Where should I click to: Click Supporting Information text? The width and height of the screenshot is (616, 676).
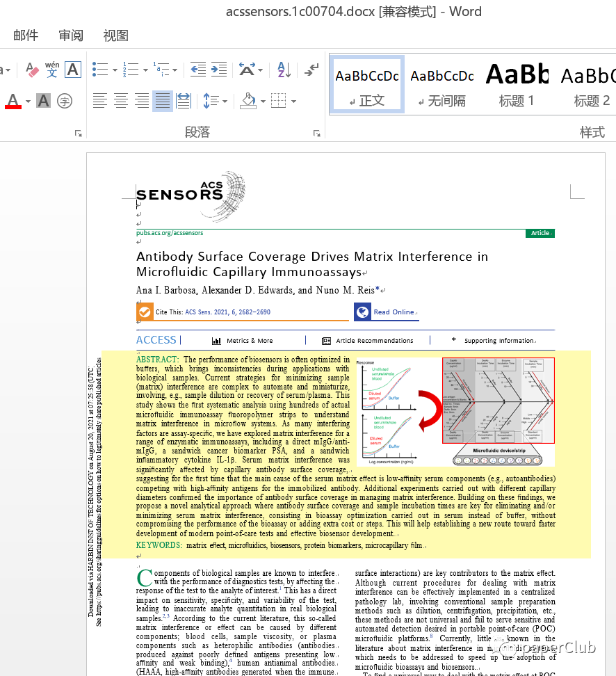pyautogui.click(x=499, y=341)
